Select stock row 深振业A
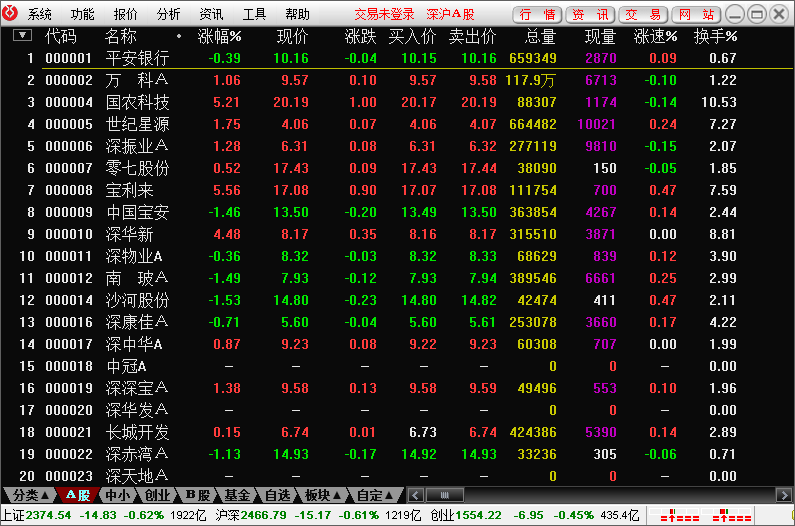 [397, 146]
